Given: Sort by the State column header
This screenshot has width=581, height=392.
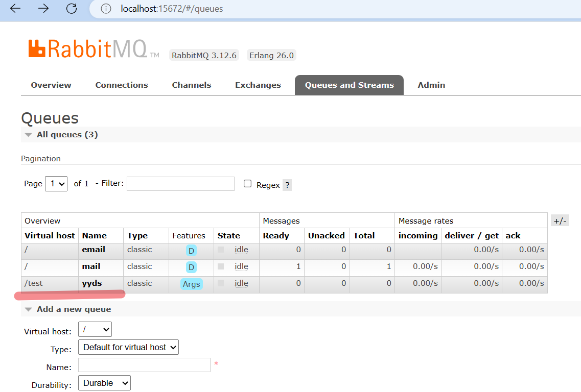Looking at the screenshot, I should pyautogui.click(x=228, y=236).
